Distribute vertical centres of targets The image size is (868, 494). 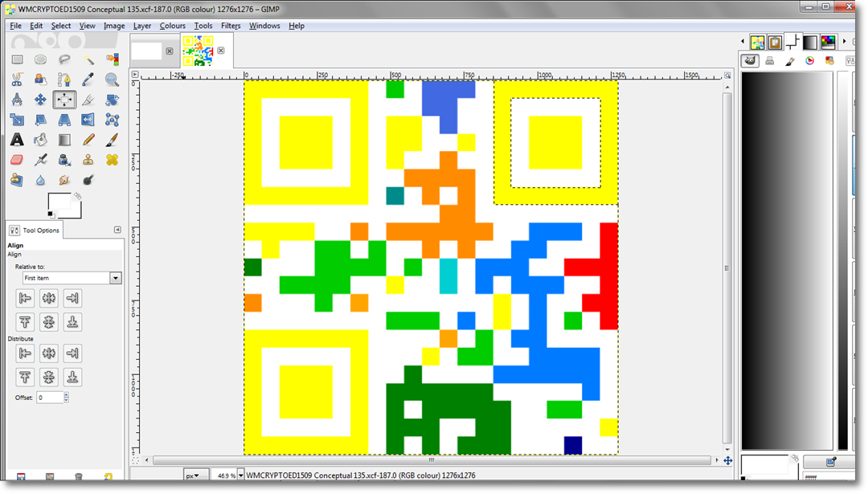click(x=49, y=378)
